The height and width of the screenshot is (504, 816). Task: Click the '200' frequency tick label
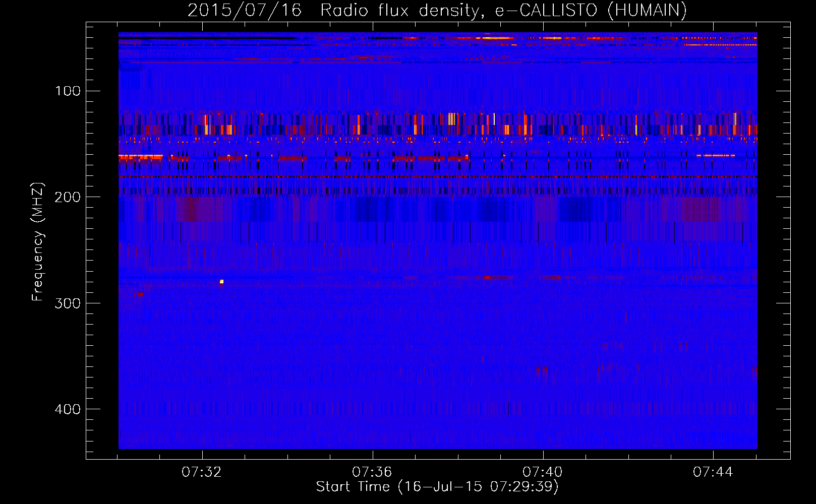tap(68, 197)
